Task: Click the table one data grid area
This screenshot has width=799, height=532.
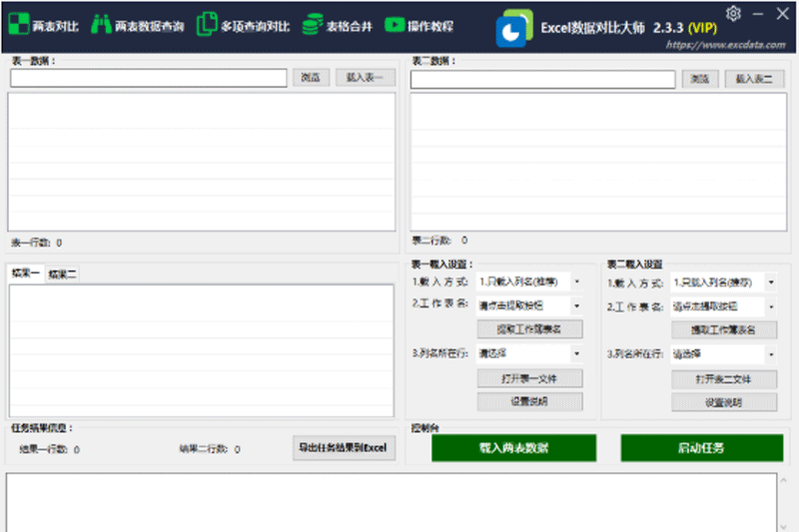Action: 202,162
